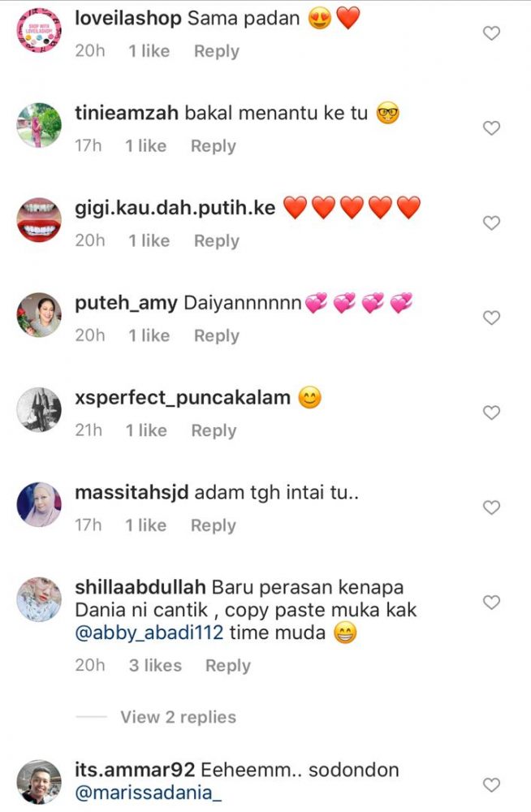
Task: Open loveilashop's profile picture
Action: (x=39, y=31)
